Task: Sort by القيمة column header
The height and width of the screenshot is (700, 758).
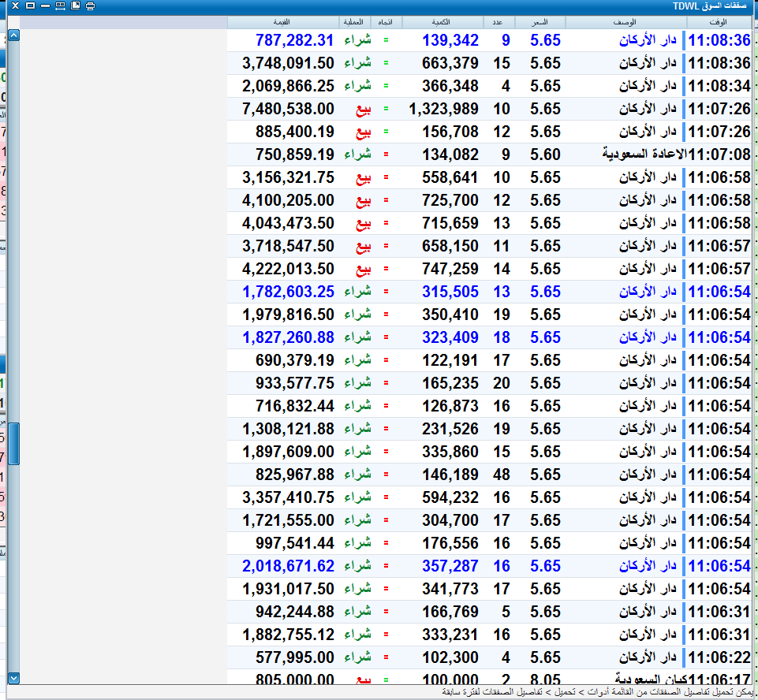Action: [282, 22]
